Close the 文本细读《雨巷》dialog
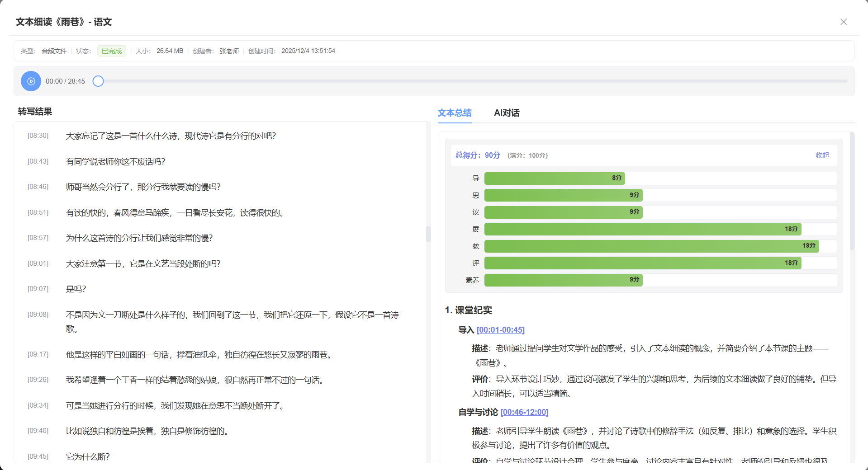 843,21
